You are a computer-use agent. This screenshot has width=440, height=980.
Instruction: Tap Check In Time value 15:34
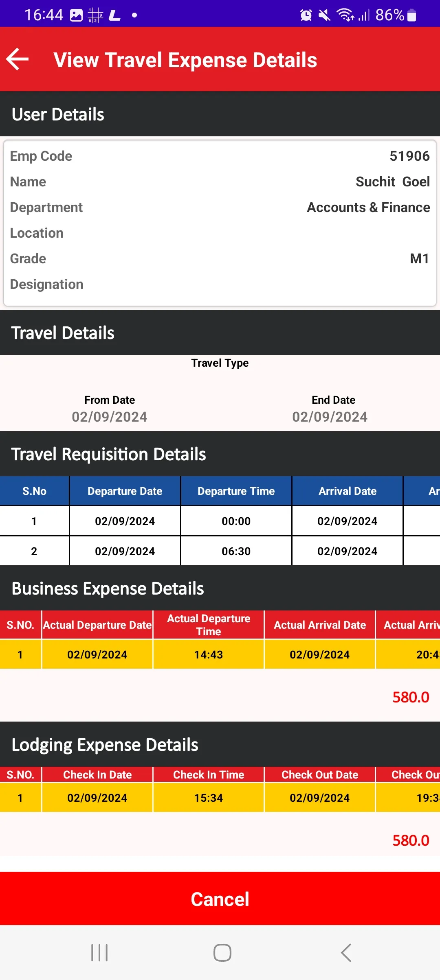point(209,798)
